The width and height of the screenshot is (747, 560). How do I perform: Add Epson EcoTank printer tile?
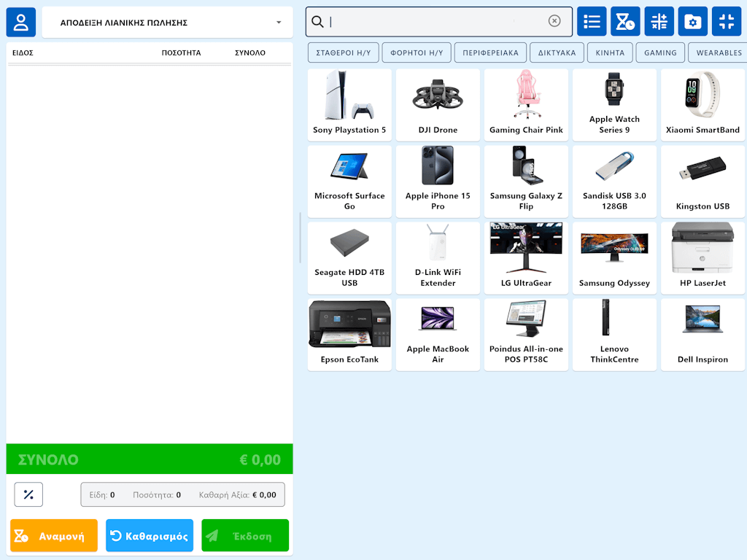349,335
